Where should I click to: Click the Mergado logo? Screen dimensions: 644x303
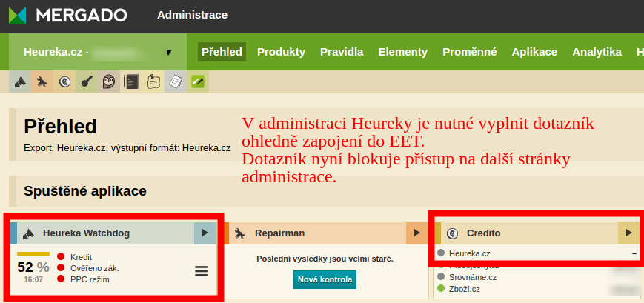coord(67,16)
